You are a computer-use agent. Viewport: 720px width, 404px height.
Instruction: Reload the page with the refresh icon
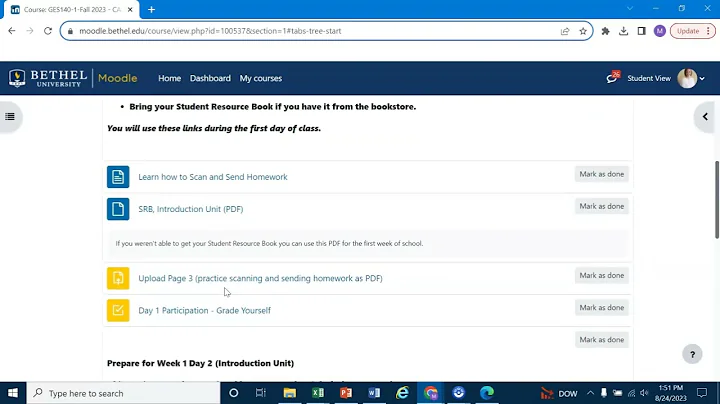(48, 31)
